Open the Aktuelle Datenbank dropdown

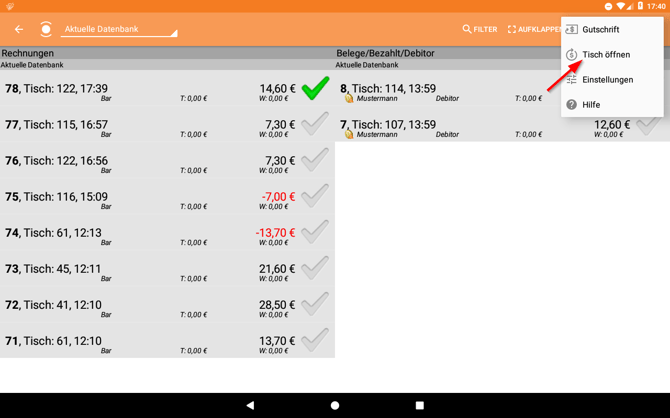pos(118,30)
